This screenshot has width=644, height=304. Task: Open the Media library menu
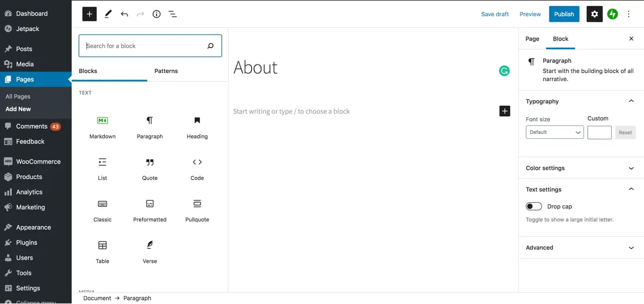point(35,64)
